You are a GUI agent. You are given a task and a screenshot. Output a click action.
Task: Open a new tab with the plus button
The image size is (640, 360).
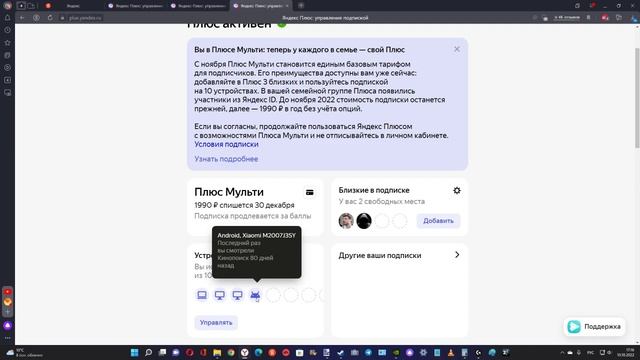(301, 6)
